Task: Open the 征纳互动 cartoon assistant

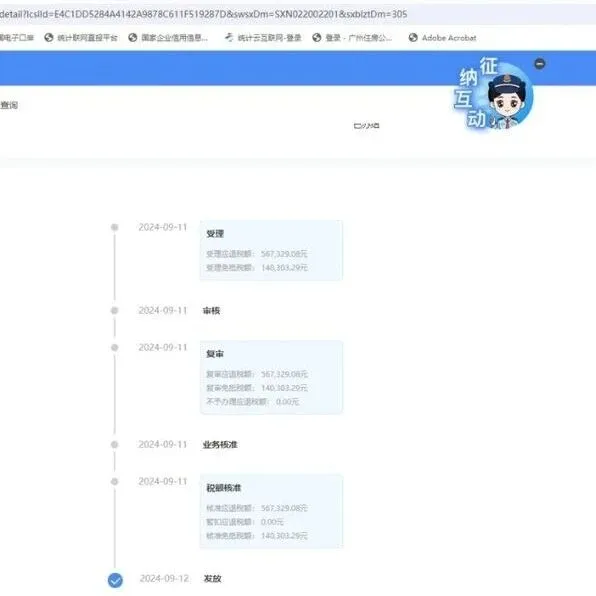Action: click(x=495, y=93)
